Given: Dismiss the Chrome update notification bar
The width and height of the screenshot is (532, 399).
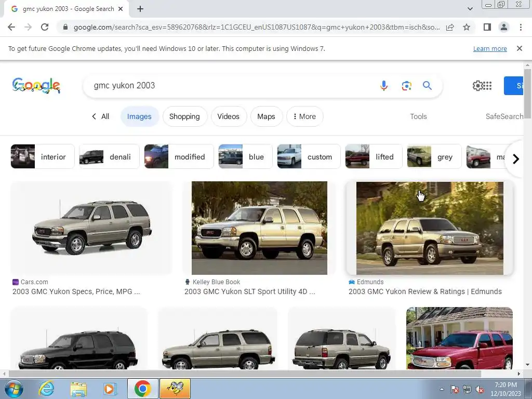Looking at the screenshot, I should [520, 48].
